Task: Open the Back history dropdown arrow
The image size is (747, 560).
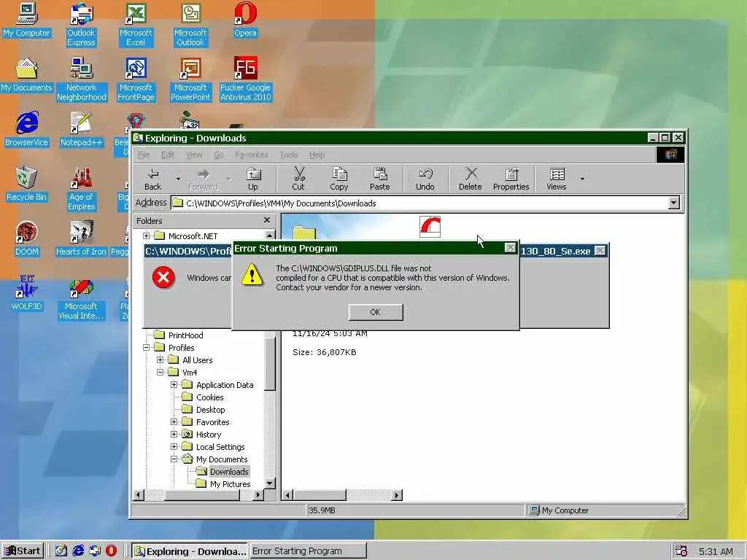Action: click(x=178, y=179)
